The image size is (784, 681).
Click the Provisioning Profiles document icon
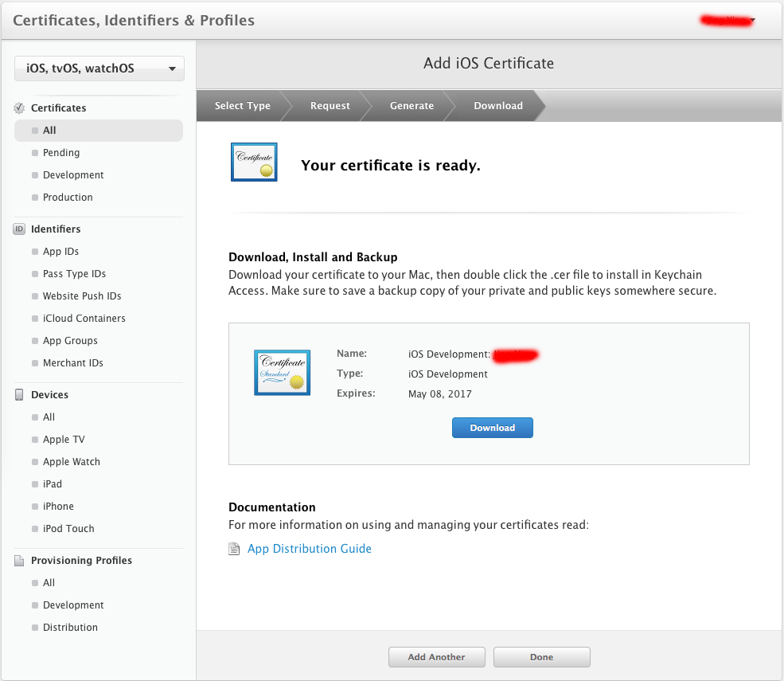pyautogui.click(x=19, y=561)
